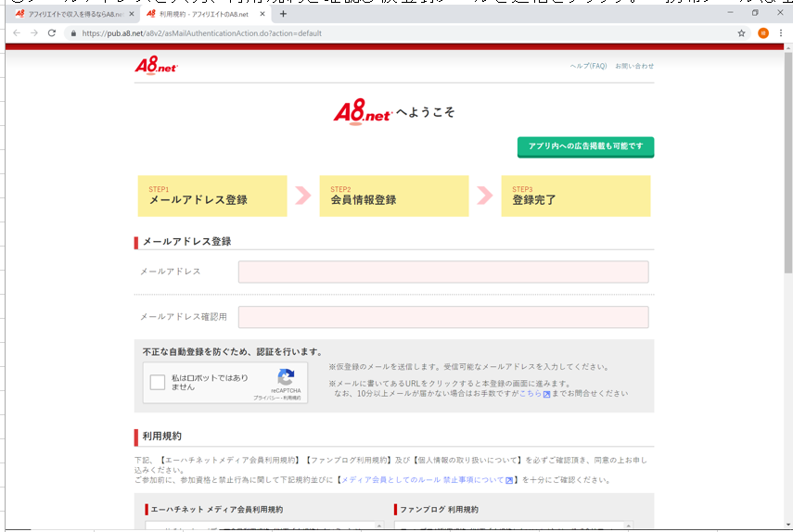
Task: Select the 利用規約 - アフィリエイトのA8.net tab
Action: (x=204, y=14)
